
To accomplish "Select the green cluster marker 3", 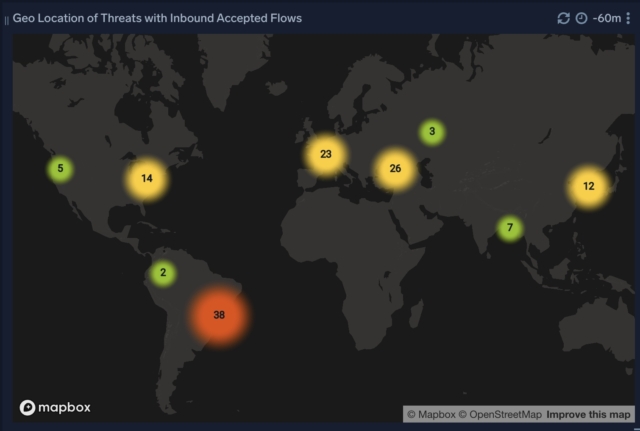I will tap(432, 132).
